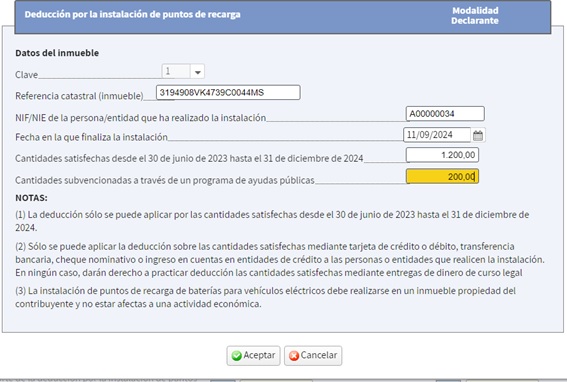Click the highlighted subsidized amount field 200,00
The height and width of the screenshot is (382, 567).
[x=442, y=177]
